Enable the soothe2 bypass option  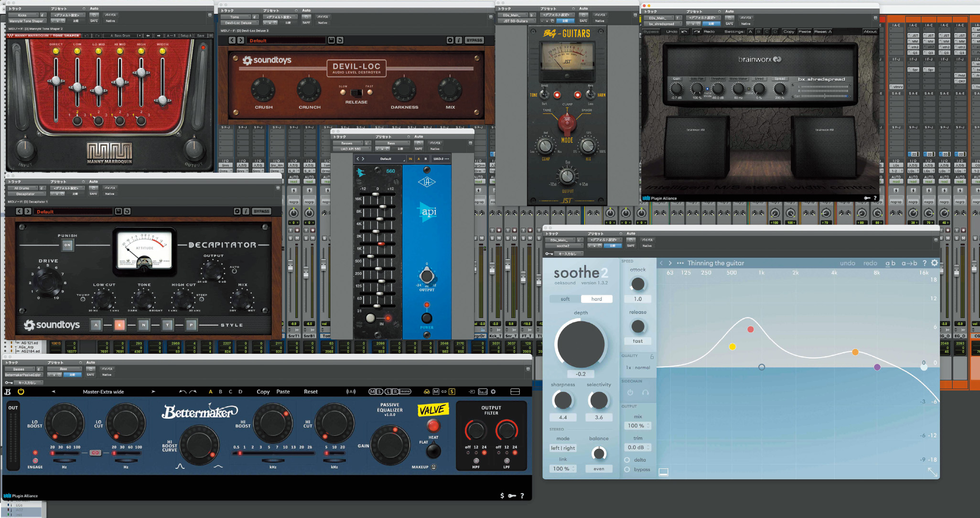(627, 469)
